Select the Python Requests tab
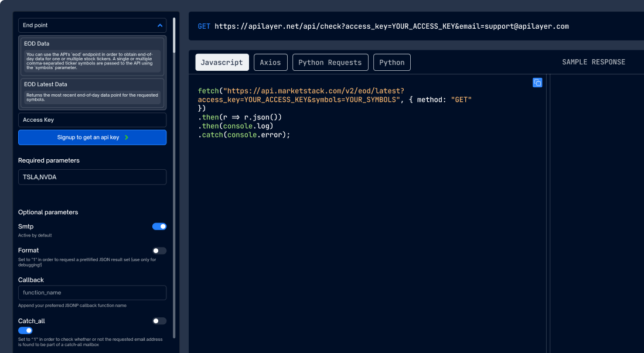The height and width of the screenshot is (353, 644). [x=330, y=63]
